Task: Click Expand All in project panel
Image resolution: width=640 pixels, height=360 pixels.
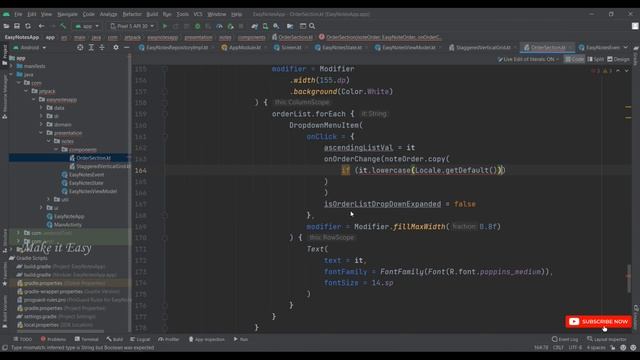Action: (x=91, y=48)
